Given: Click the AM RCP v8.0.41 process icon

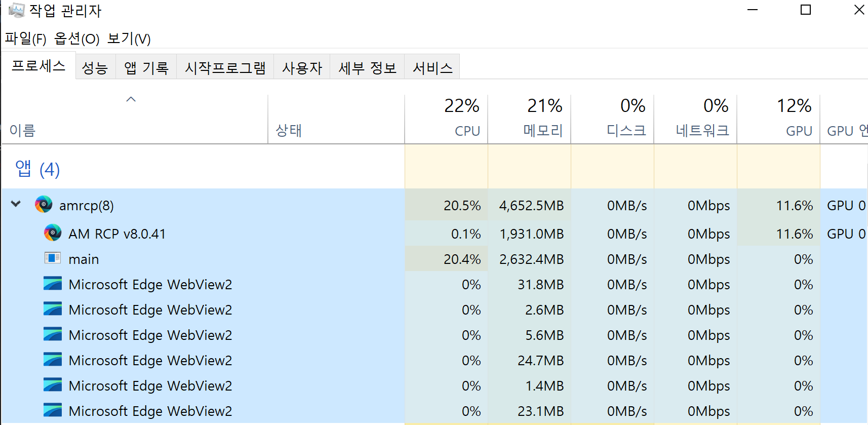Looking at the screenshot, I should [53, 233].
